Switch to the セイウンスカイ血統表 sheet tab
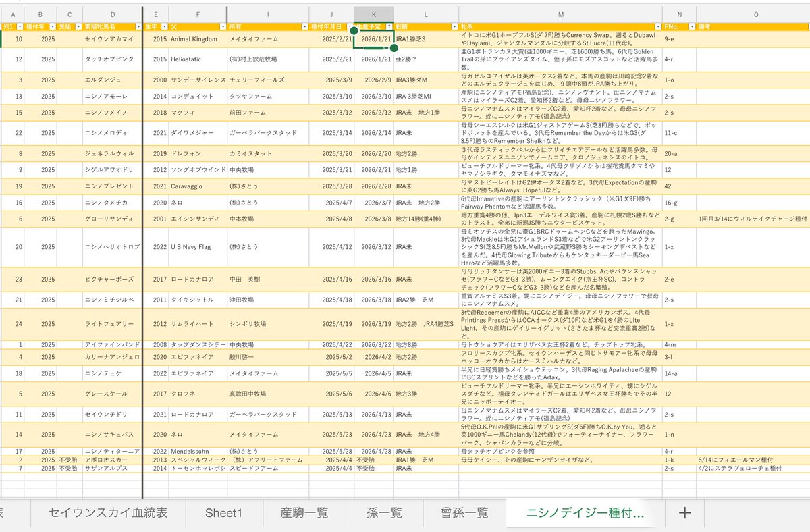Screen dimensions: 810x532 coord(108,513)
